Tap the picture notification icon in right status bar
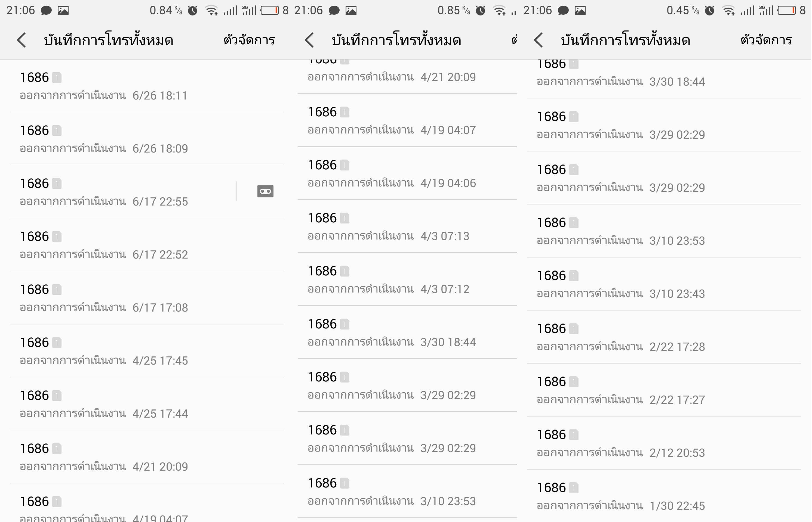 [580, 11]
